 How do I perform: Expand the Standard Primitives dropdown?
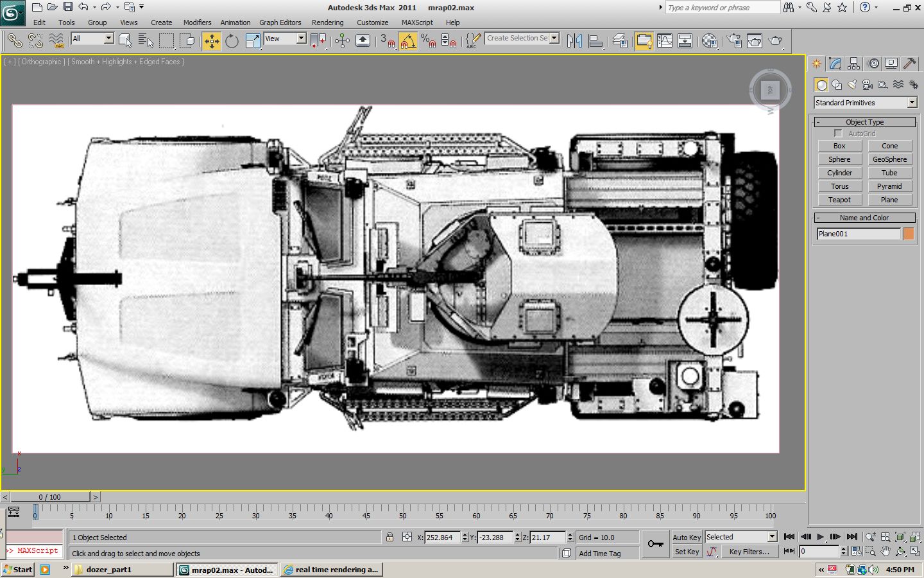click(x=912, y=103)
